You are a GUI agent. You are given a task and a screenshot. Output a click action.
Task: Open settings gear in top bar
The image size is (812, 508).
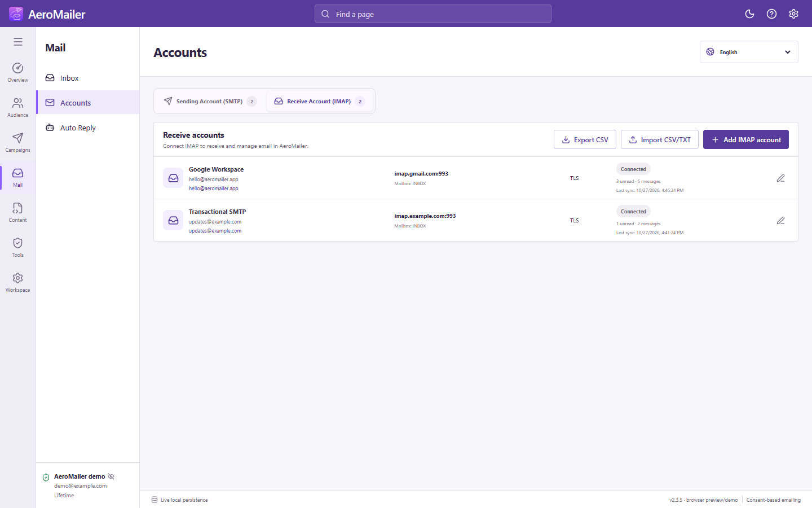[793, 14]
